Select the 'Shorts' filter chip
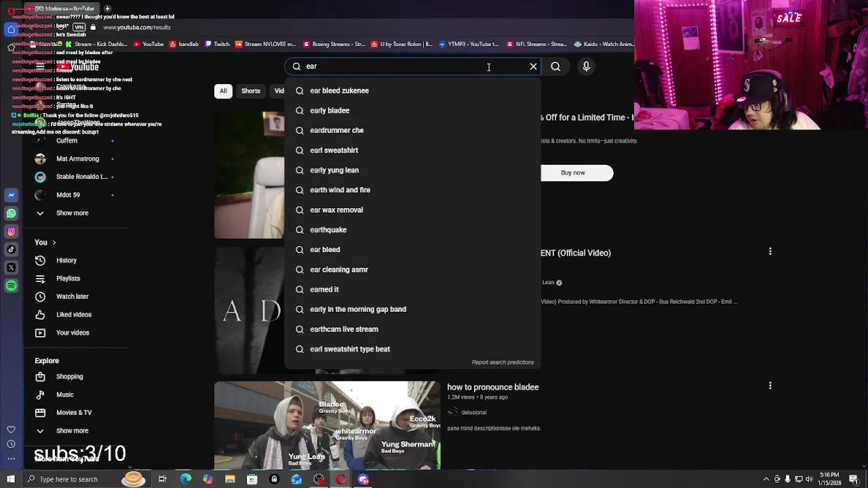This screenshot has width=868, height=488. [x=251, y=91]
